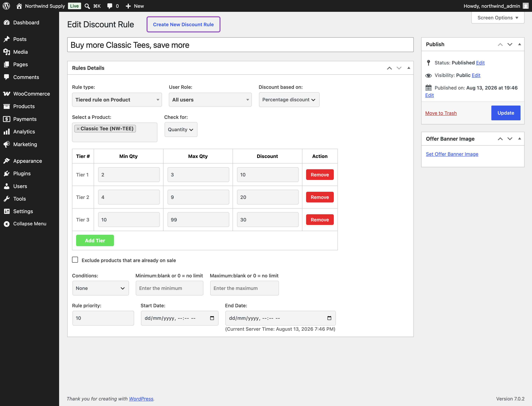Click the comments bubble icon in admin bar
Viewport: 532px width, 406px height.
click(x=110, y=6)
